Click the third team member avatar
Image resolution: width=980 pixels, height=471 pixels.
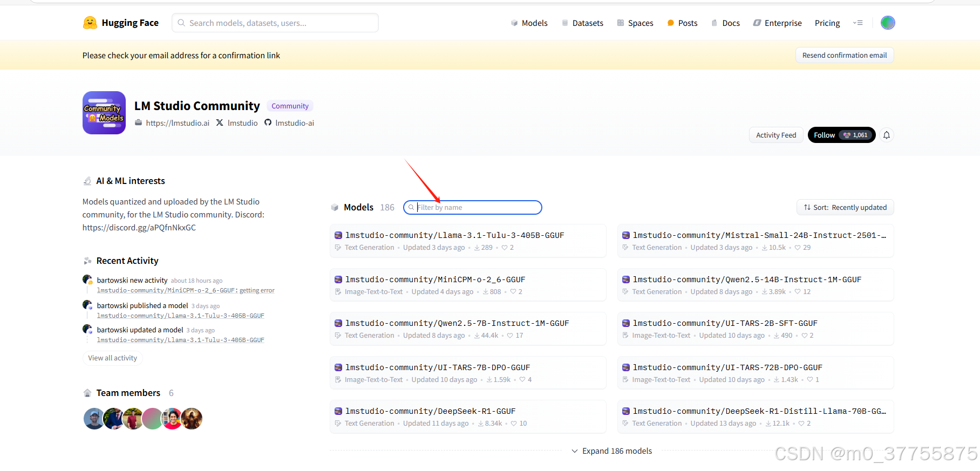pos(133,419)
